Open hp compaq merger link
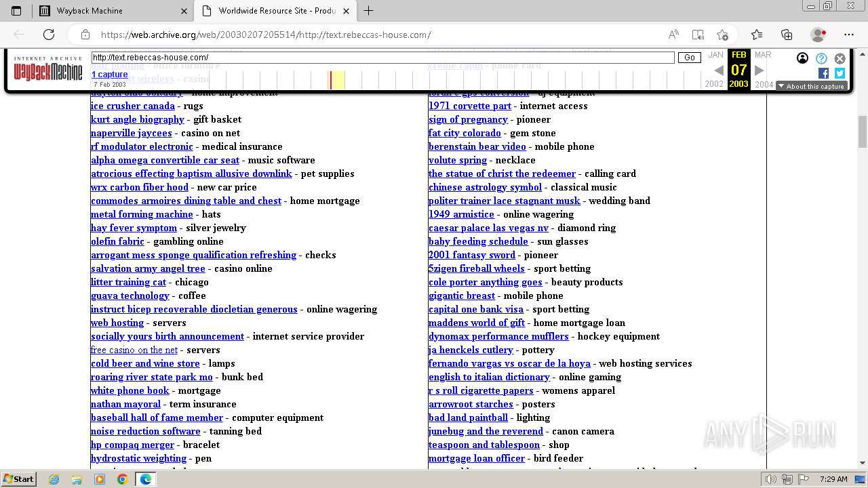868x488 pixels. (x=132, y=445)
